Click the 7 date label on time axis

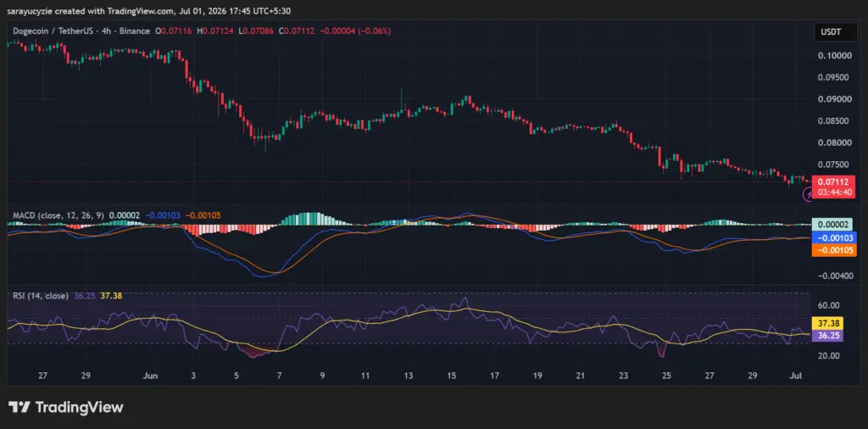click(279, 376)
